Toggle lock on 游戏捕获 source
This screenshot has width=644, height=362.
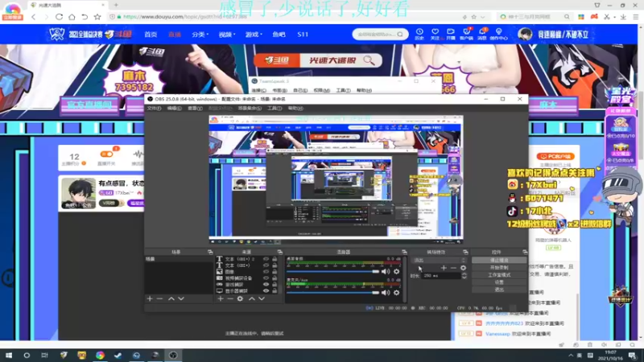[x=275, y=285]
